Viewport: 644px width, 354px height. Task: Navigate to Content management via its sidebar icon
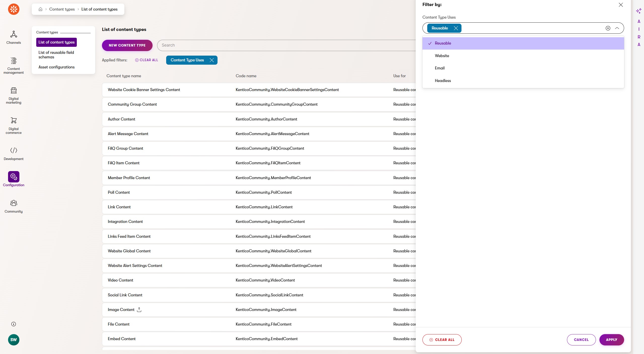pos(14,65)
